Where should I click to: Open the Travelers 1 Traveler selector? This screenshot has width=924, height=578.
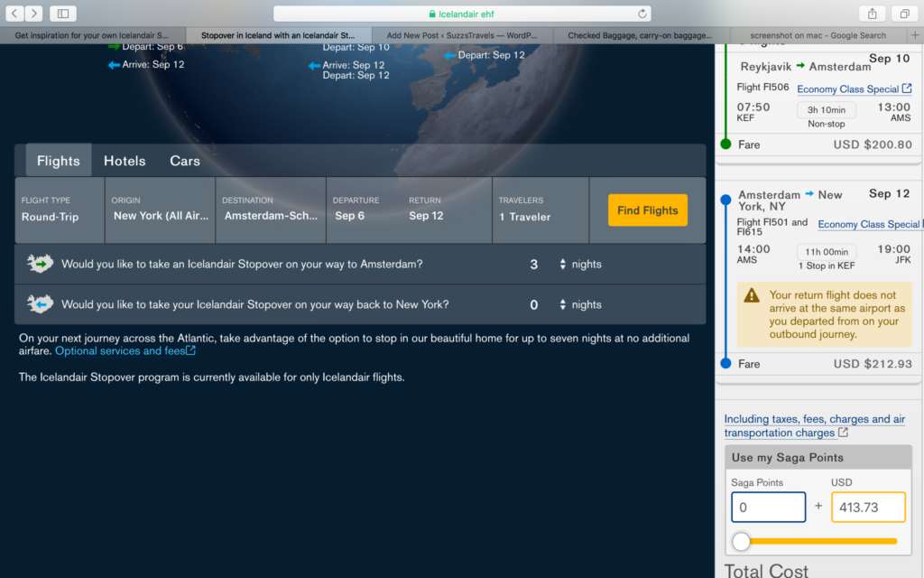pyautogui.click(x=541, y=210)
